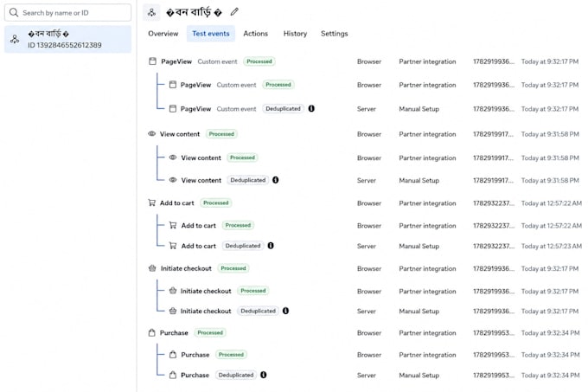Select top-level View content event name
588x392 pixels.
180,134
